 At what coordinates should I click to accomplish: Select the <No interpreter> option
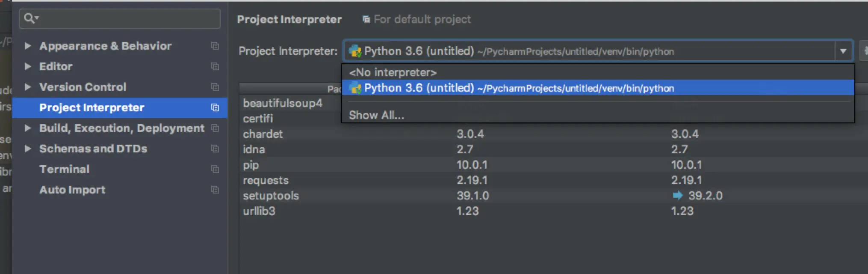393,72
